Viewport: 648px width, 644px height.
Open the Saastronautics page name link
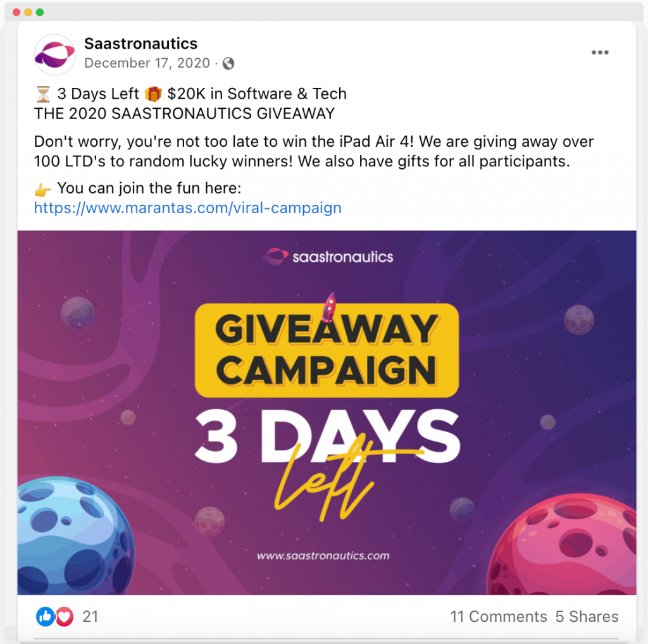pos(140,44)
